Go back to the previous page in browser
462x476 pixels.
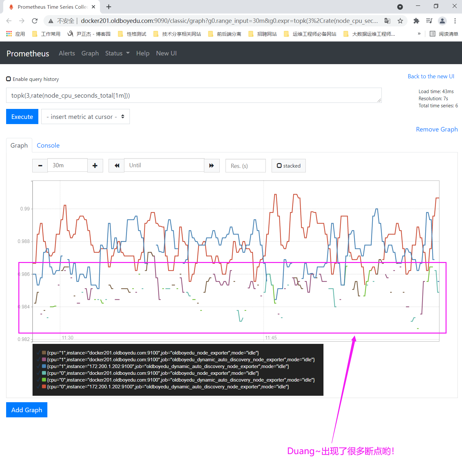[9, 21]
